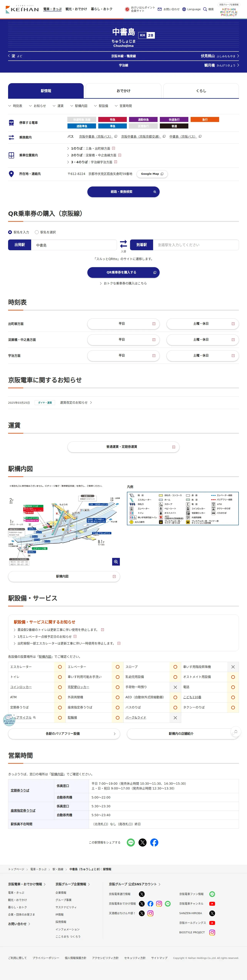Open おけいはんポイント会員サイト link
This screenshot has height=980, width=247.
click(x=140, y=9)
